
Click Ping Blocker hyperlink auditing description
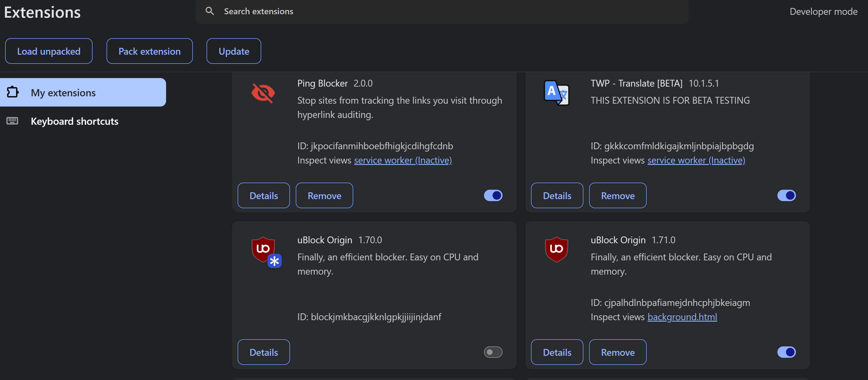pos(400,107)
